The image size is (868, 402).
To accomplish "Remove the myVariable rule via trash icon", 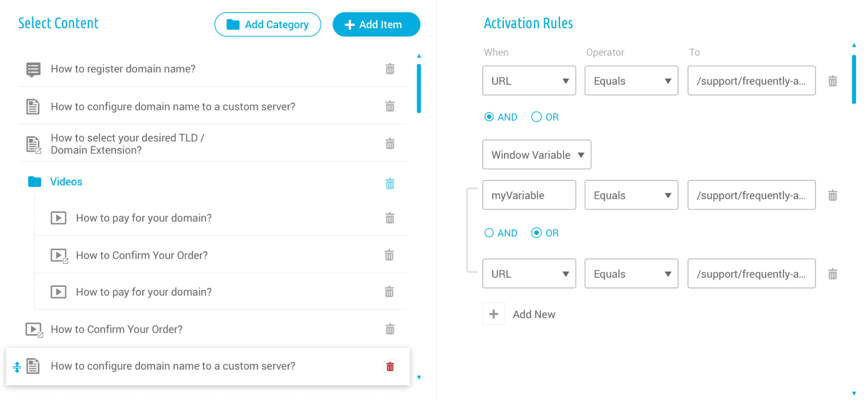I will [833, 195].
